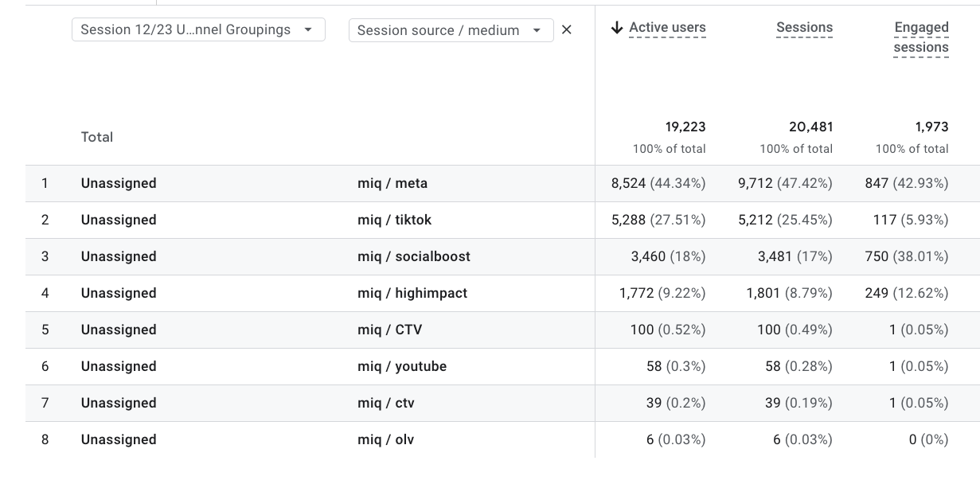This screenshot has width=980, height=484.
Task: Remove the Session source / medium dimension
Action: [566, 29]
